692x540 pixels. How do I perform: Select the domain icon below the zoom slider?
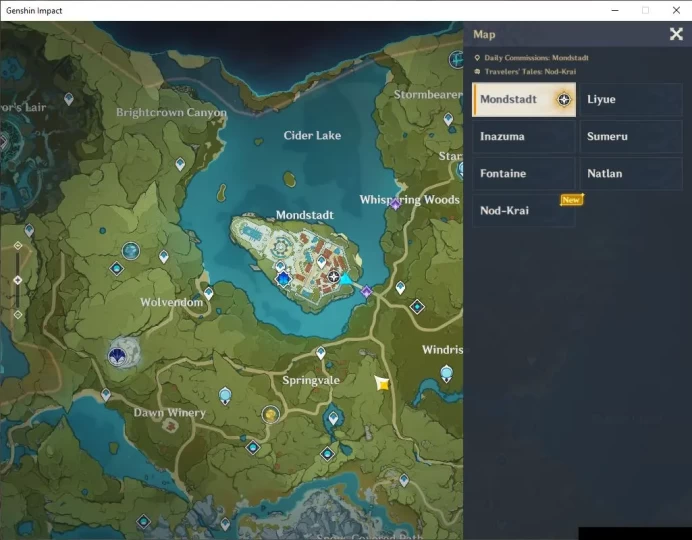tap(143, 522)
